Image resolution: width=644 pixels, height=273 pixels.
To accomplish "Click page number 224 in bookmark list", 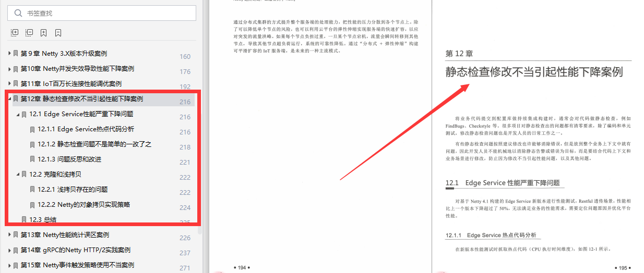I will 185,207.
